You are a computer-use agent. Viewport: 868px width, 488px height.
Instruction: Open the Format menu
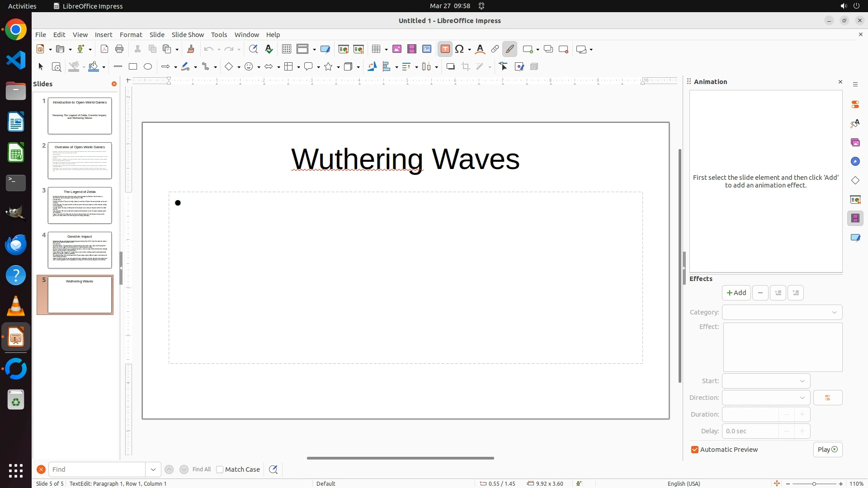pyautogui.click(x=131, y=35)
